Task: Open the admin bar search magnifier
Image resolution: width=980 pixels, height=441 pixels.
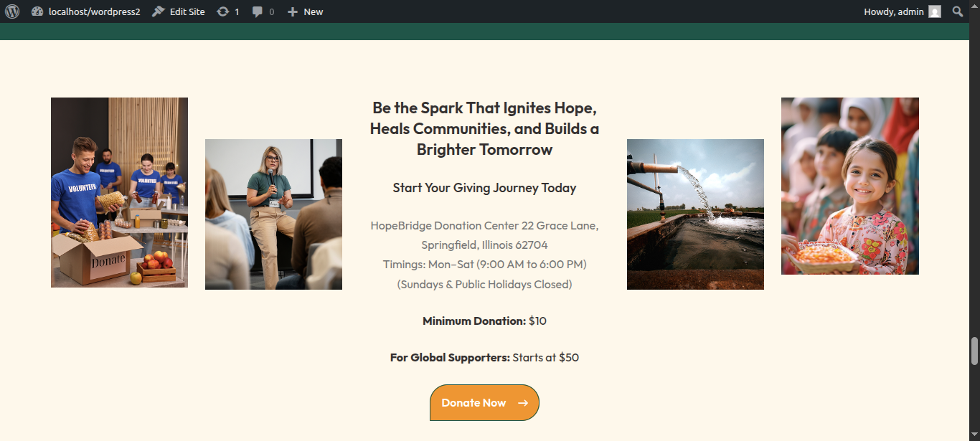Action: click(x=957, y=11)
